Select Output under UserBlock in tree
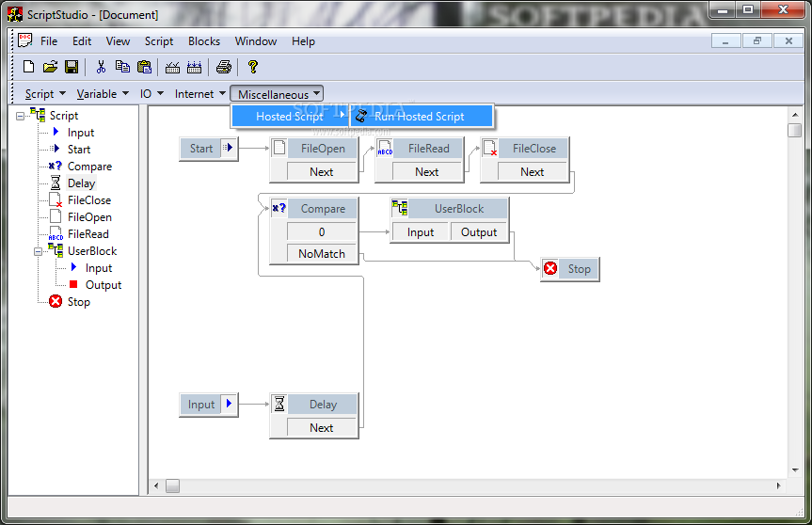This screenshot has width=812, height=525. (x=103, y=285)
